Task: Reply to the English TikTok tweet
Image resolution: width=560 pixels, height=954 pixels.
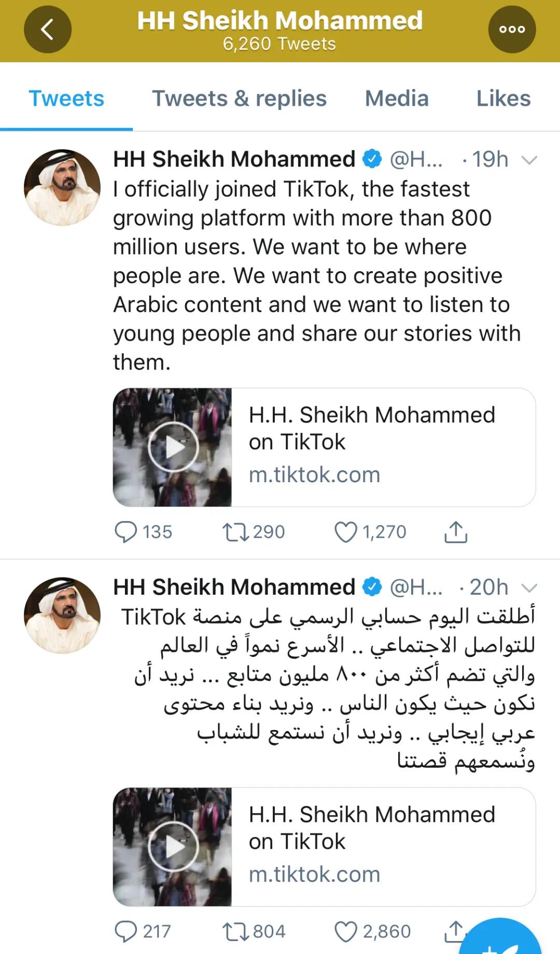Action: pyautogui.click(x=125, y=532)
